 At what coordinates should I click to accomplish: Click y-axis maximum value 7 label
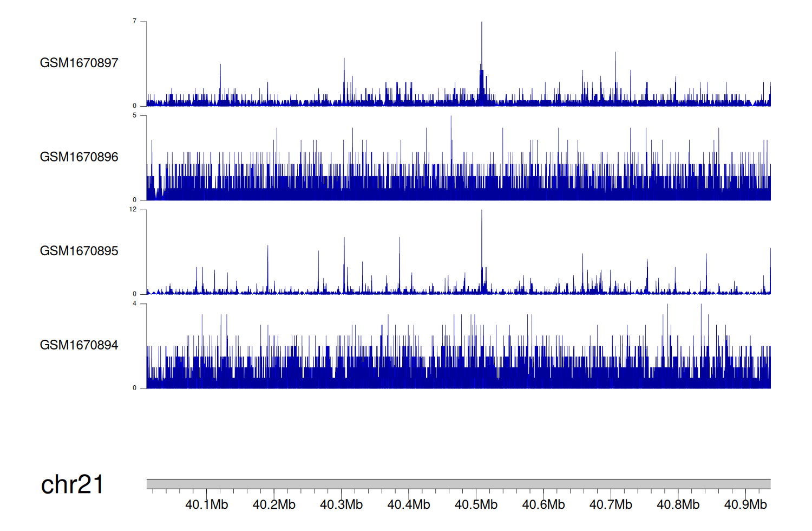point(135,21)
